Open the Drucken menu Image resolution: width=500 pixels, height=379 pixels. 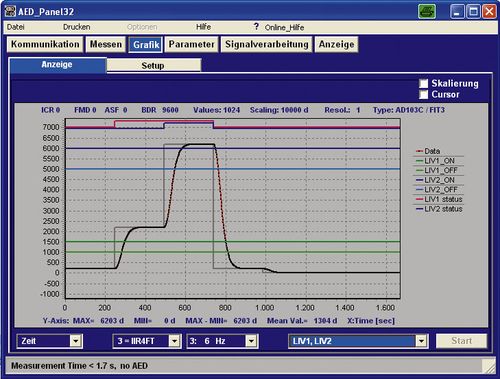[x=77, y=27]
